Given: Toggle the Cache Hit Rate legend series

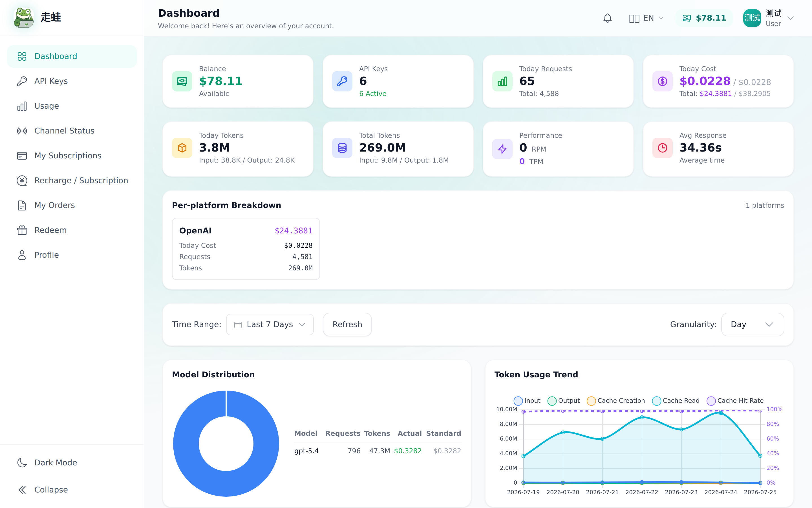Looking at the screenshot, I should 735,401.
